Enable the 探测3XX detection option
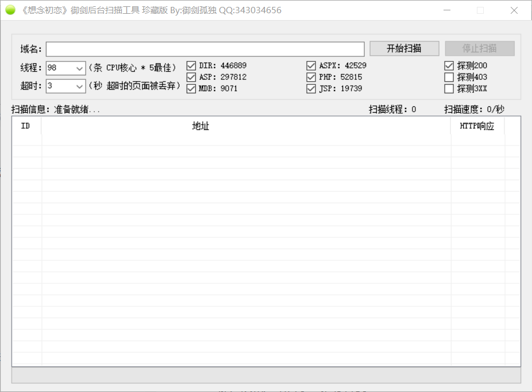This screenshot has width=532, height=392. click(449, 88)
